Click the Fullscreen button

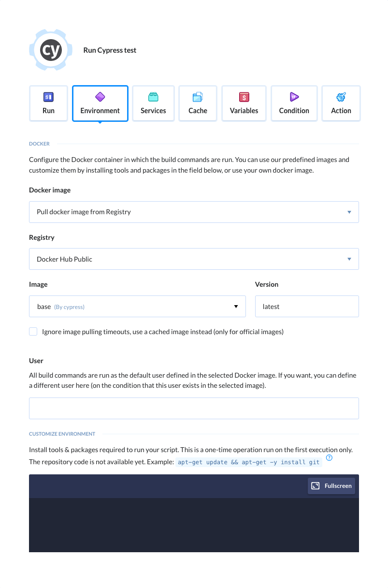tap(331, 485)
